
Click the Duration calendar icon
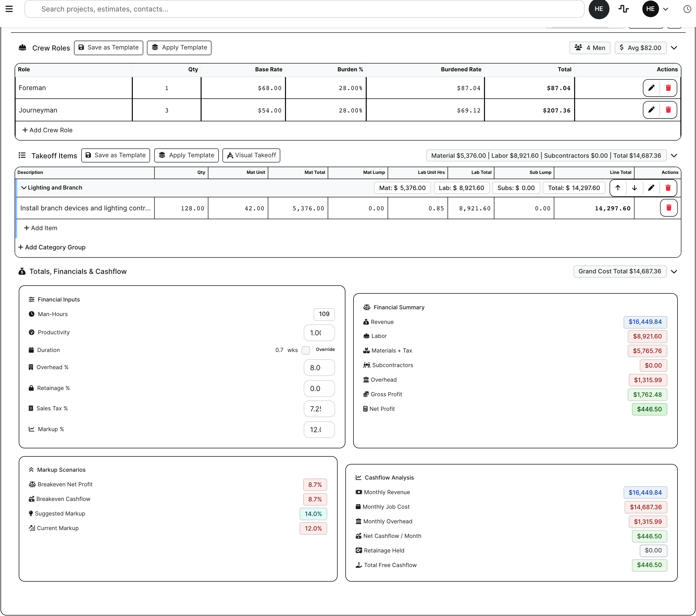[31, 350]
